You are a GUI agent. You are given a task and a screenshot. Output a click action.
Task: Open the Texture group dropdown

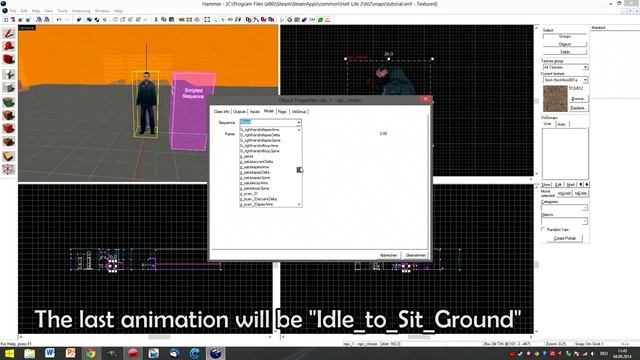click(585, 67)
